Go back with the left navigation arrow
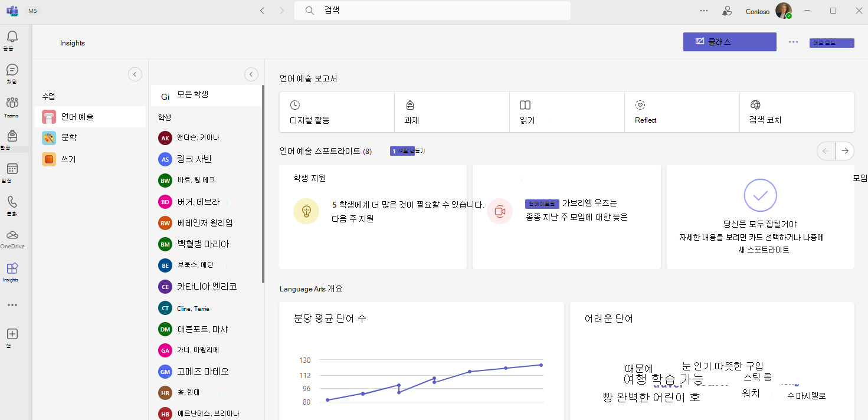The image size is (868, 420). [262, 11]
